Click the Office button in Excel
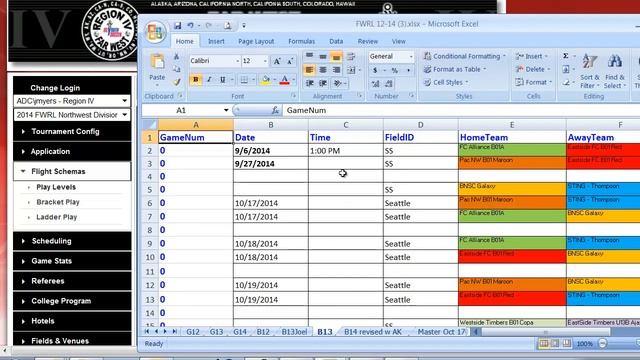The height and width of the screenshot is (360, 640). [154, 32]
